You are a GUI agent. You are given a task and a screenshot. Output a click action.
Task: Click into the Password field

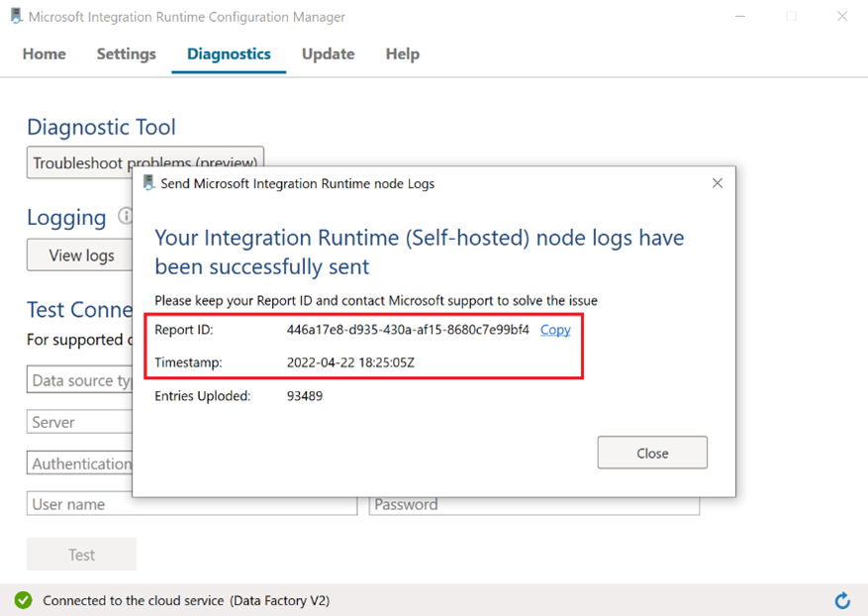pos(534,504)
